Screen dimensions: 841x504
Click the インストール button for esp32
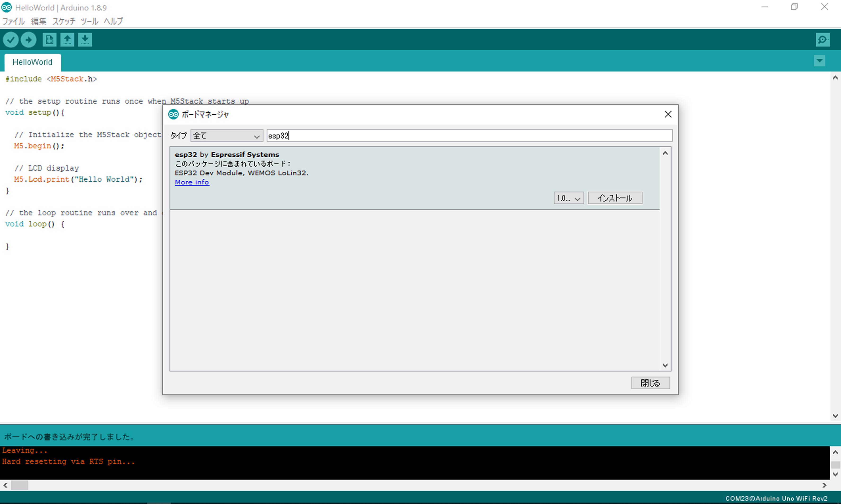615,198
